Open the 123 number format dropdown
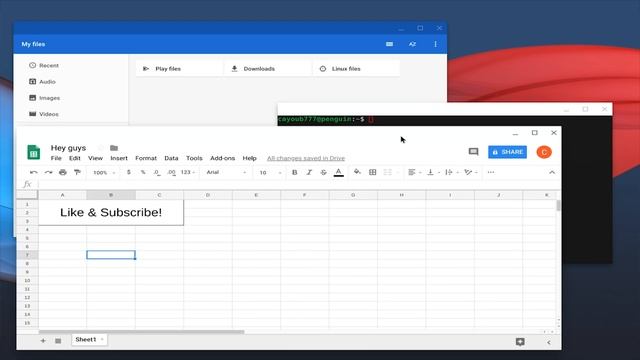The height and width of the screenshot is (360, 640). click(x=187, y=172)
